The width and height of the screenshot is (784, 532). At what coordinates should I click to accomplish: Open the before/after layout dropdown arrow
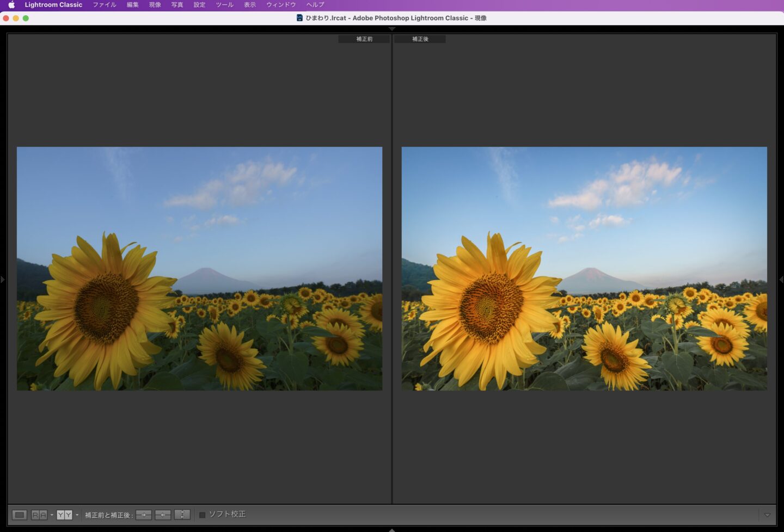coord(77,515)
